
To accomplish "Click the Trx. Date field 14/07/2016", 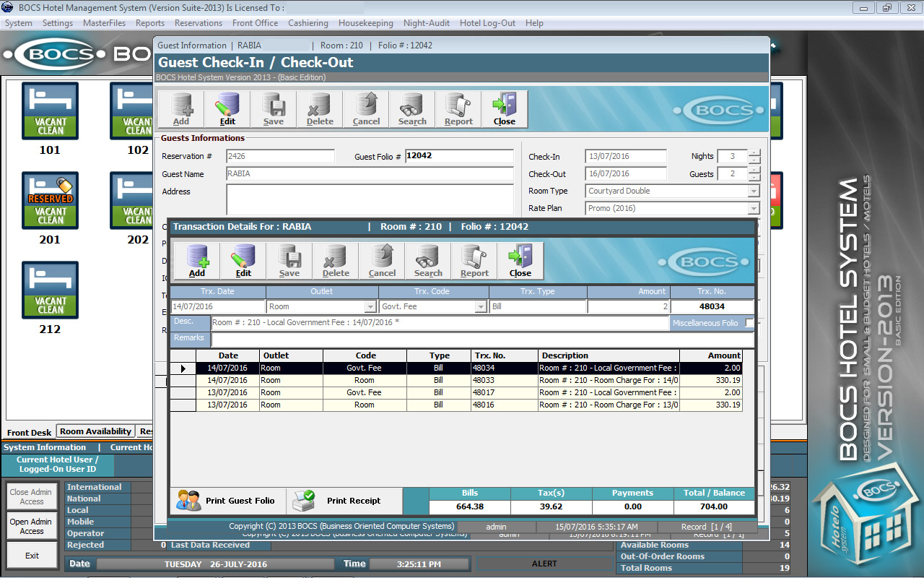I will coord(218,307).
